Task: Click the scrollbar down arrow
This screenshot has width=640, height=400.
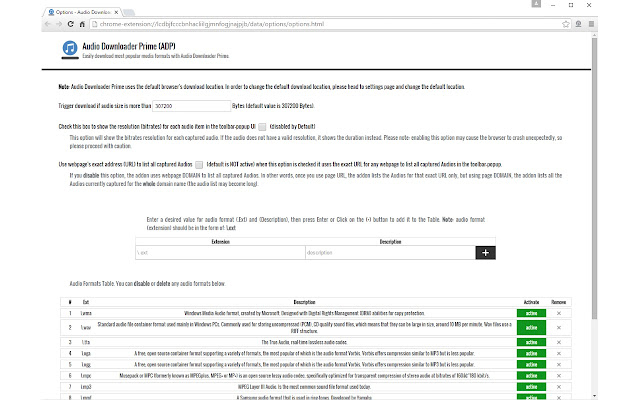Action: [594, 396]
